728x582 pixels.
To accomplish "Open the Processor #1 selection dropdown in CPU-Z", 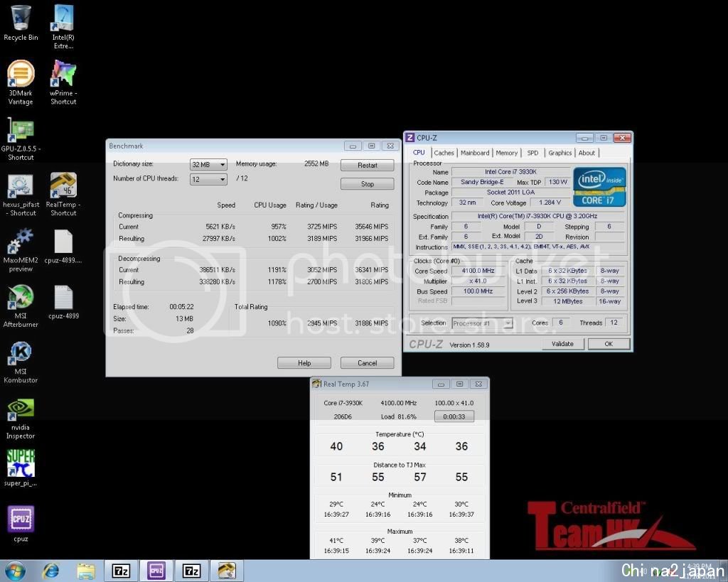I will click(482, 323).
